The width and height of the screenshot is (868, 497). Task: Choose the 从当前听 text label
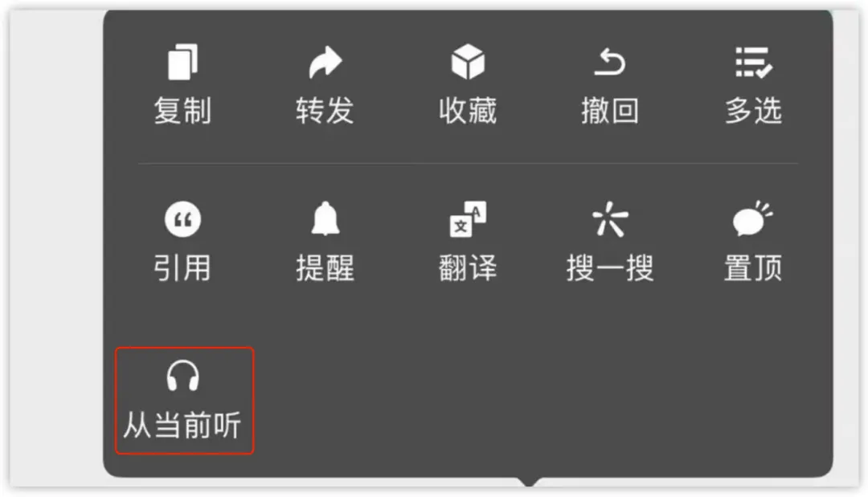point(182,425)
